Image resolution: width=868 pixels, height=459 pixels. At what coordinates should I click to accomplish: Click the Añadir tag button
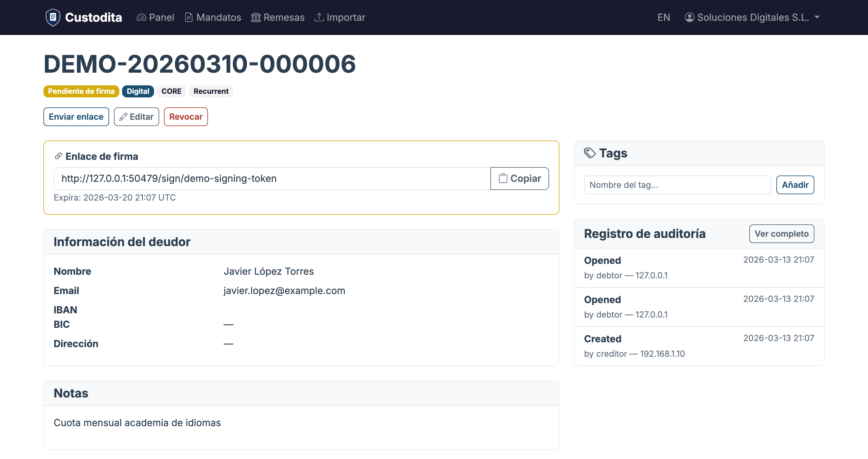click(x=795, y=185)
